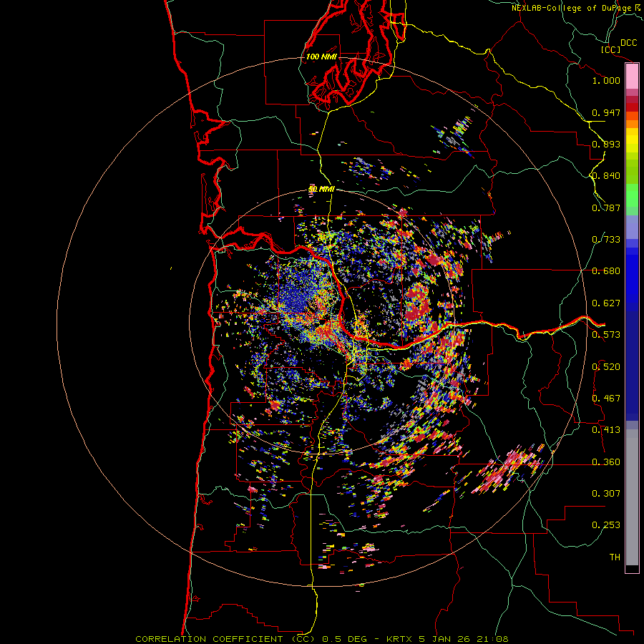Select the 0.893 legend value

[606, 144]
